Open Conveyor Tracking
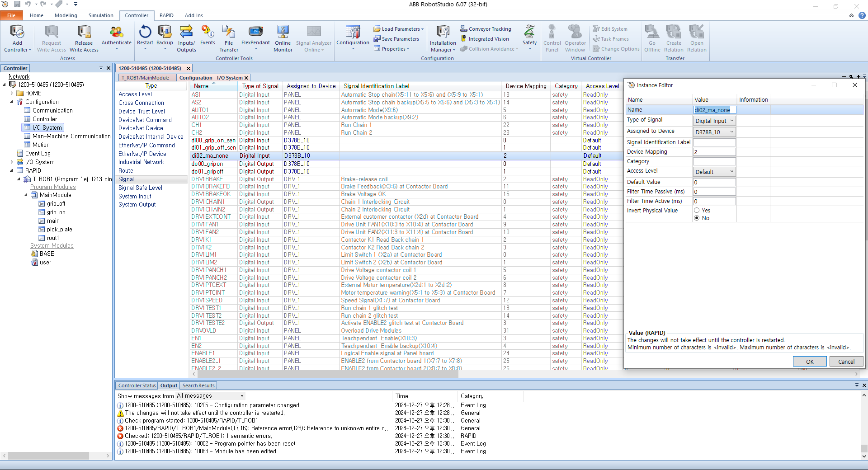The width and height of the screenshot is (868, 470). 486,29
